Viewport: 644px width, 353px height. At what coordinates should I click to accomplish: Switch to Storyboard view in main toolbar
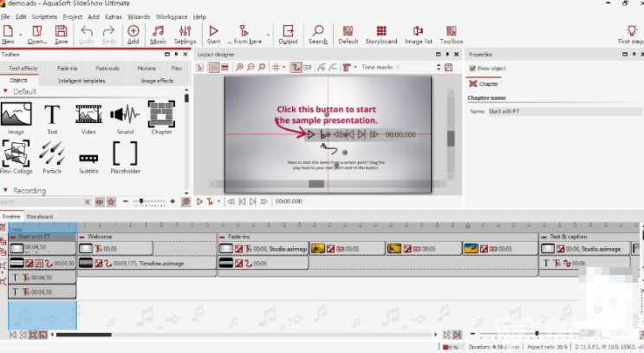(381, 35)
